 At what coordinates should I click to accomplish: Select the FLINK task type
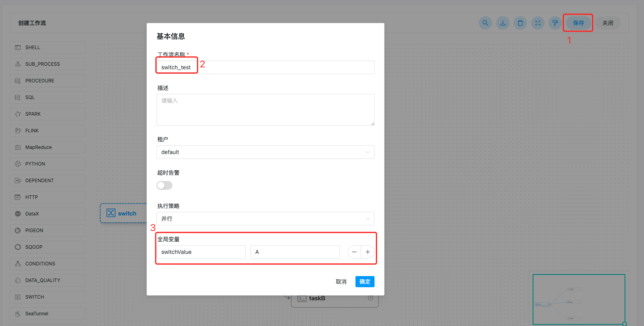[x=48, y=131]
